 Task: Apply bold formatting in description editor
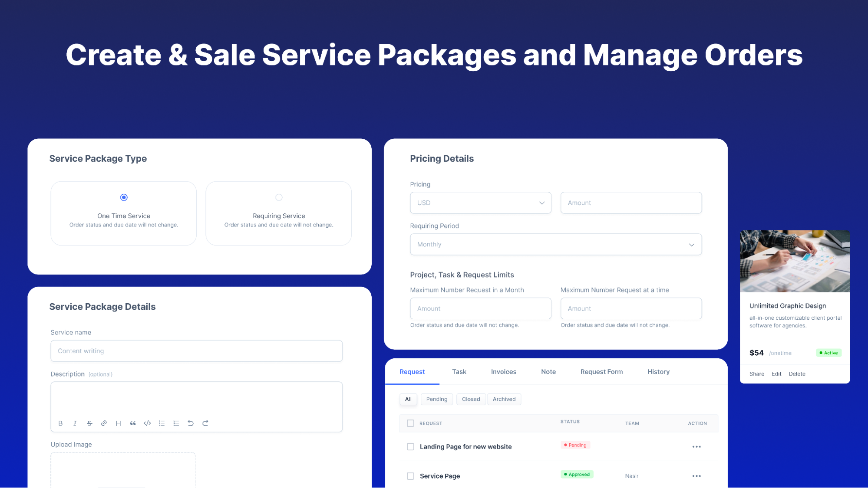pos(60,423)
